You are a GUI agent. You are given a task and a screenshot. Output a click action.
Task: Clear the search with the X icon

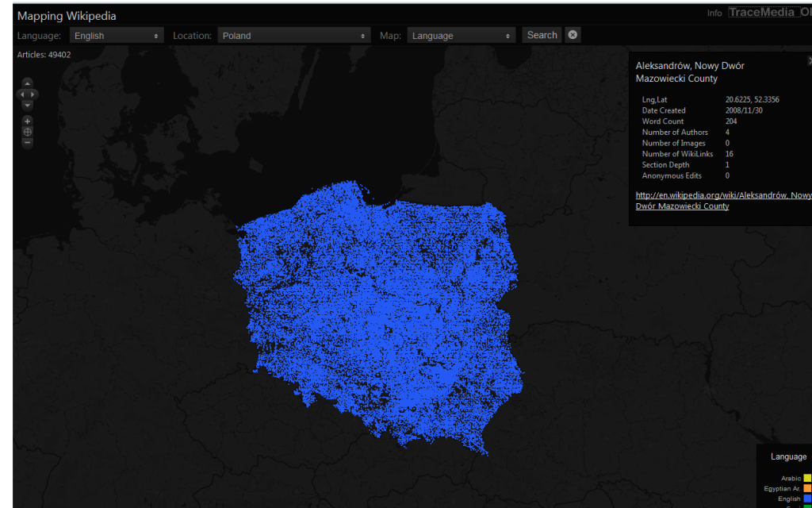(573, 35)
